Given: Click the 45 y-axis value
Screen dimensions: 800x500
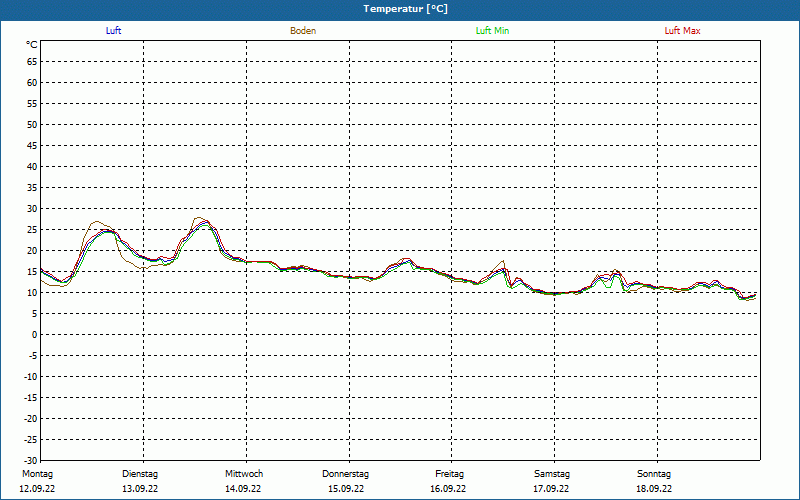Looking at the screenshot, I should [32, 146].
